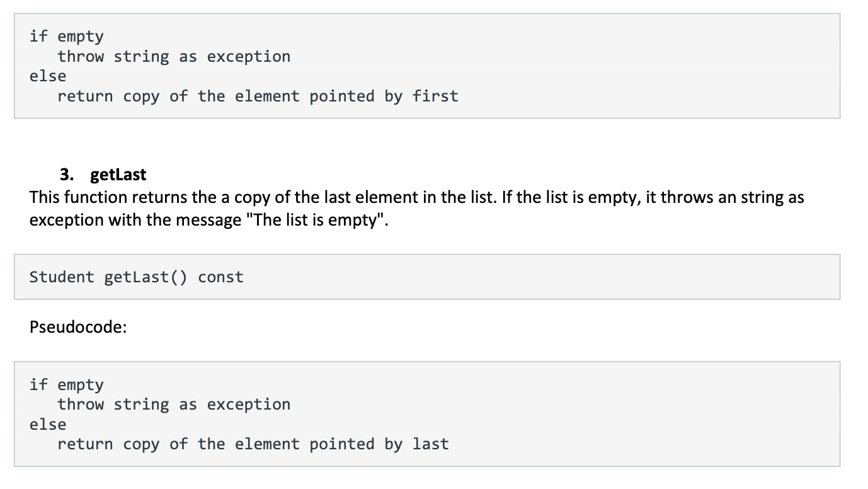Screen dimensions: 868x489
Task: Click "return copy of the element pointed by last"
Action: tap(253, 444)
